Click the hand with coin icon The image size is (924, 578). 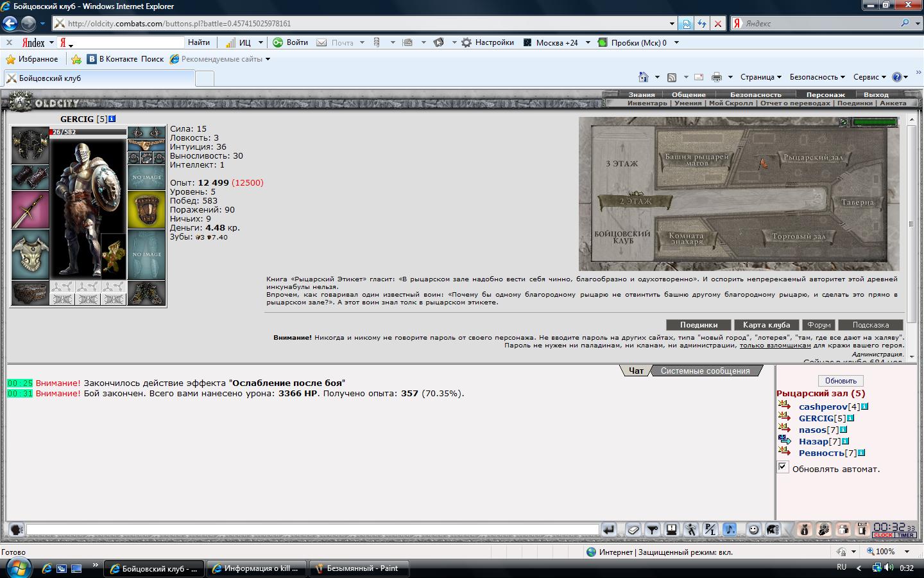[x=824, y=530]
